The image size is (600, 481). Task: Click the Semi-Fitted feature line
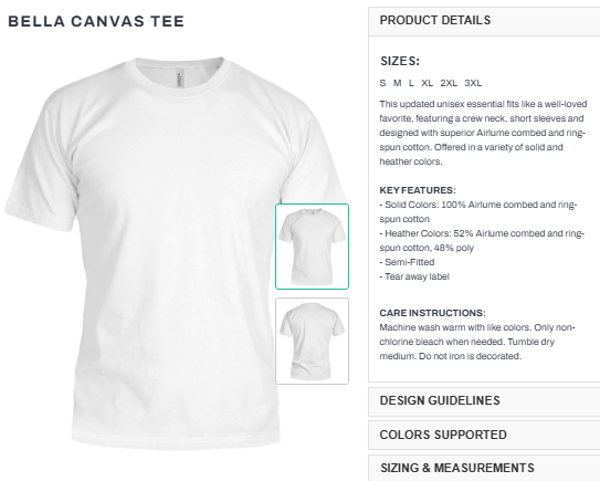pos(406,262)
